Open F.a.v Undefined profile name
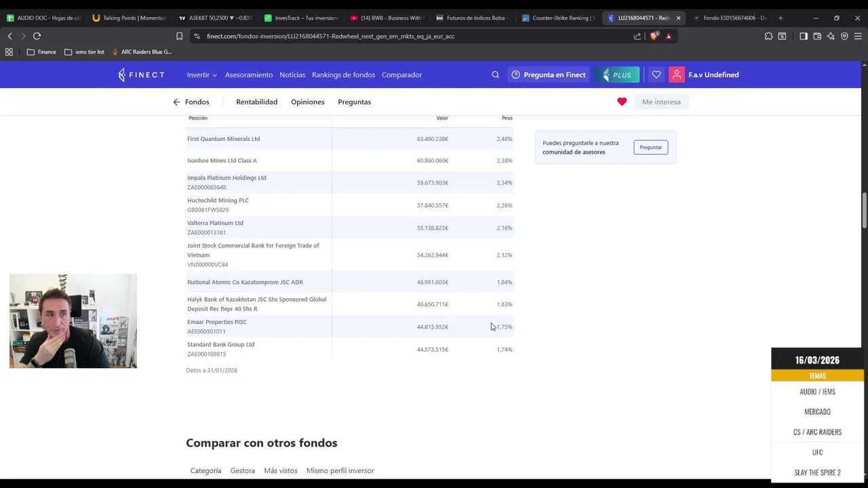 (713, 75)
